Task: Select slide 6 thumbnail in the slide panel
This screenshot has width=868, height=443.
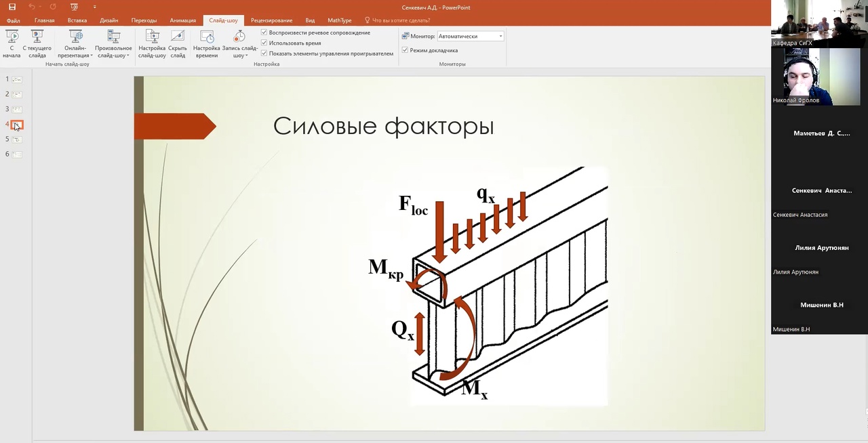Action: tap(17, 154)
